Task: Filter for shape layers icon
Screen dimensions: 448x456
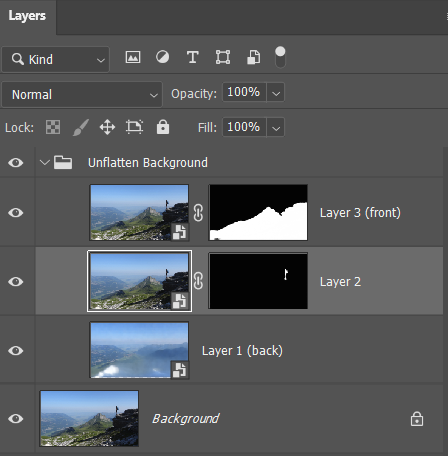Action: click(x=223, y=57)
